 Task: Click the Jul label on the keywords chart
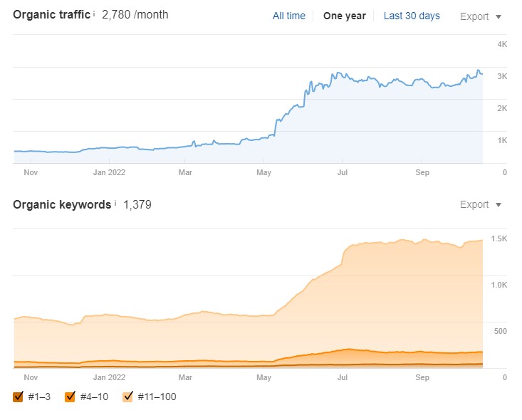click(x=343, y=377)
